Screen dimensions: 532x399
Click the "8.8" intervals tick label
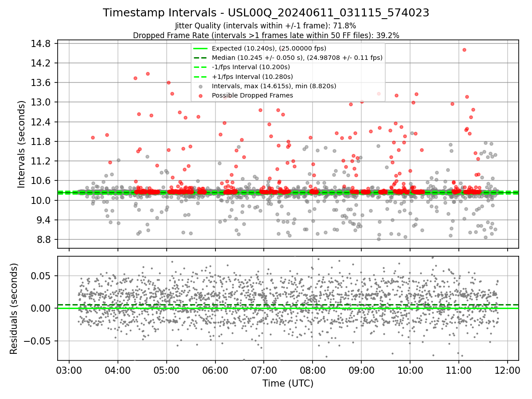(x=45, y=240)
